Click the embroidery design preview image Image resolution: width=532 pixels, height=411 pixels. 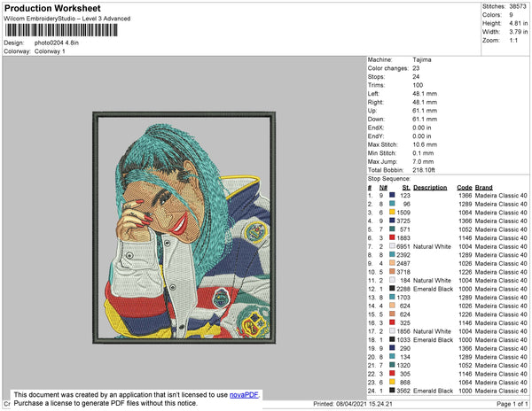point(184,228)
